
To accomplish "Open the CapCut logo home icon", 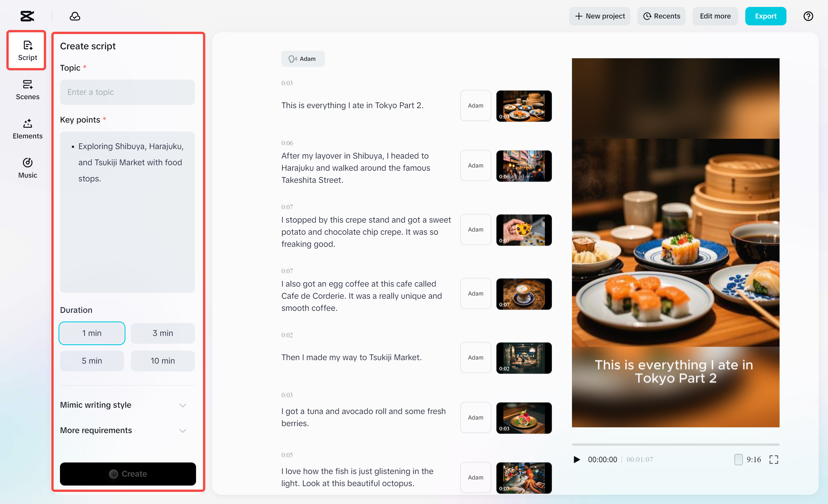I will point(27,16).
